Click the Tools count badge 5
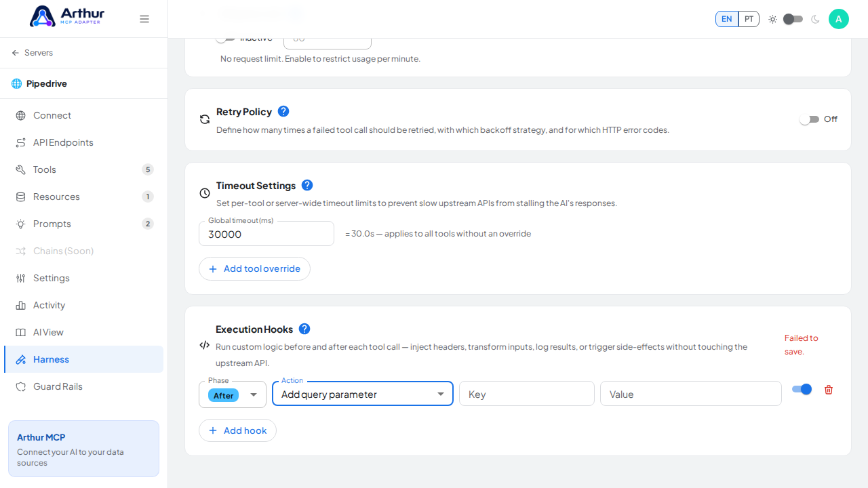This screenshot has height=488, width=868. (x=148, y=169)
